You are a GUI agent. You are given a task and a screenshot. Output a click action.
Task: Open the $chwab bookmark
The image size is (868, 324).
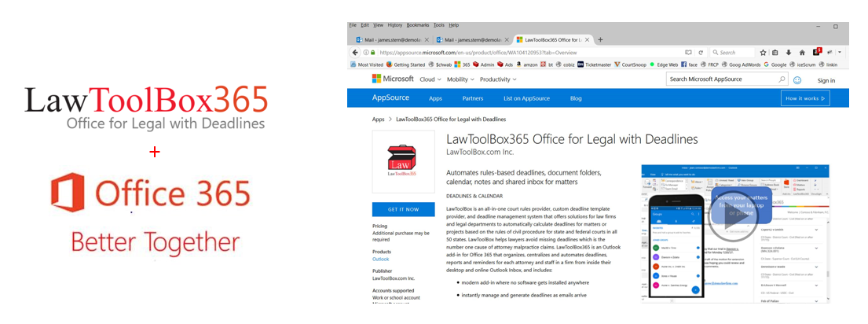click(440, 64)
